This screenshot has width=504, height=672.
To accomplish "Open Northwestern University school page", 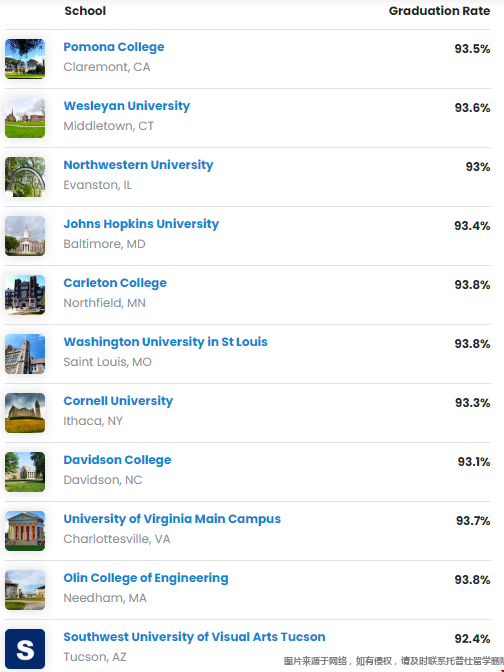I will pyautogui.click(x=138, y=165).
